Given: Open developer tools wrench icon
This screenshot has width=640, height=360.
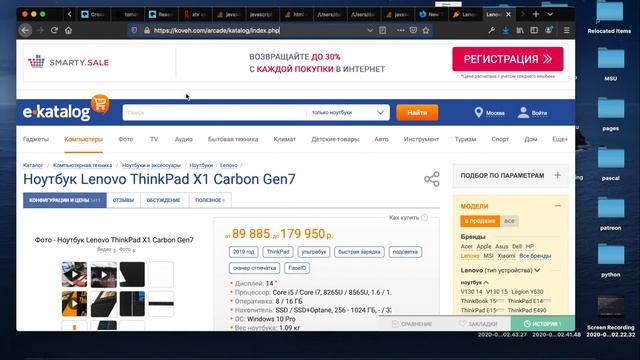Looking at the screenshot, I should (x=491, y=30).
